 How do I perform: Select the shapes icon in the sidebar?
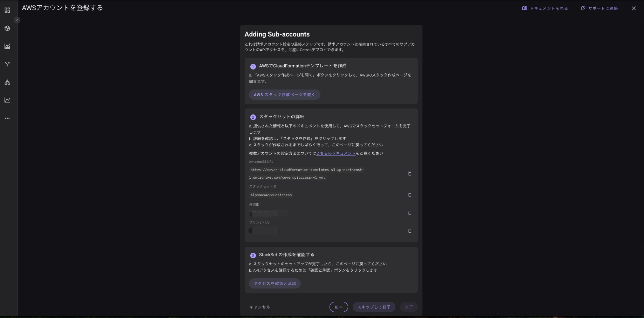(x=7, y=82)
